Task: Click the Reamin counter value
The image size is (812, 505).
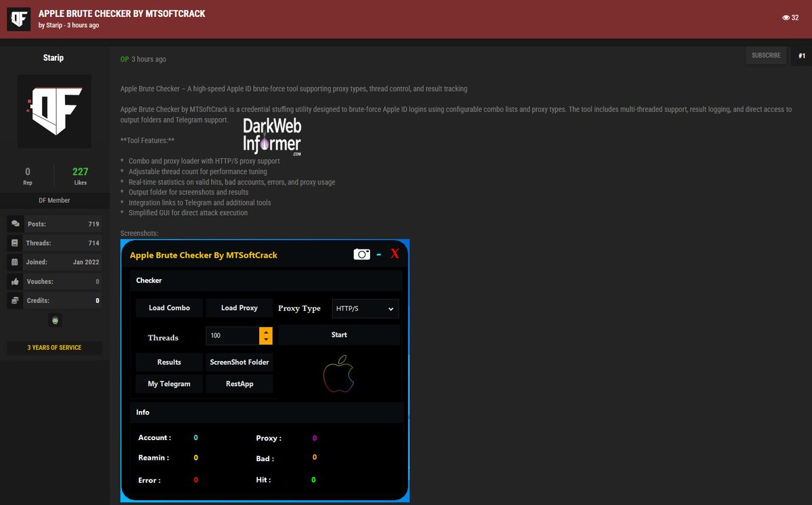Action: click(196, 458)
